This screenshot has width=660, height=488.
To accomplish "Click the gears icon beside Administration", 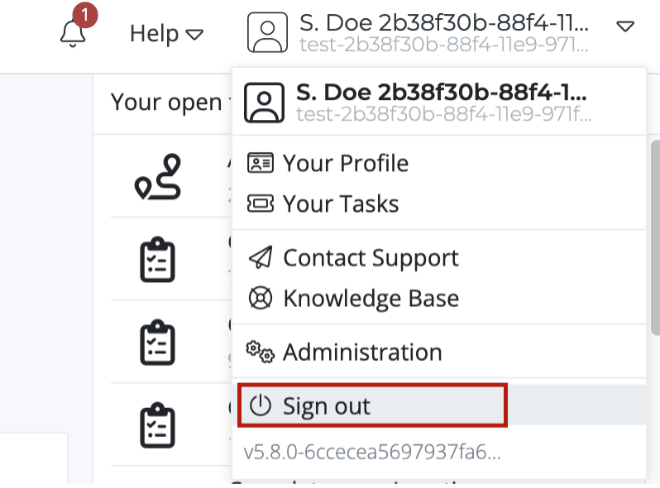I will click(260, 352).
